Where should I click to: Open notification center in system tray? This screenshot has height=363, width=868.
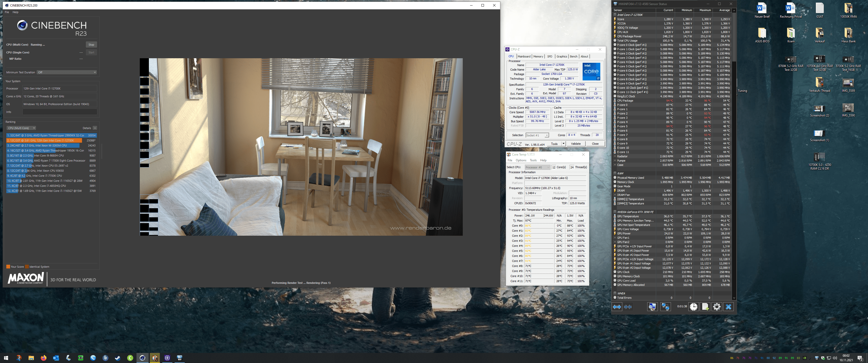[x=860, y=358]
